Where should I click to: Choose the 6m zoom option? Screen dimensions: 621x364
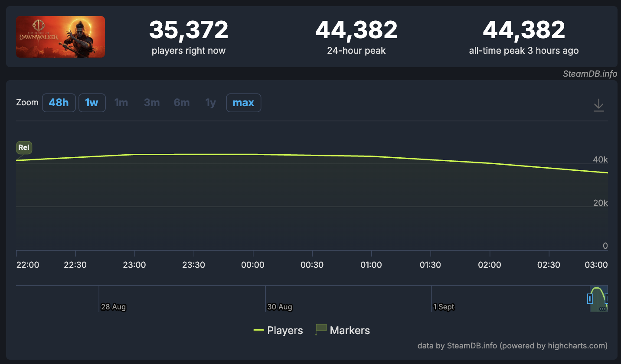(182, 103)
